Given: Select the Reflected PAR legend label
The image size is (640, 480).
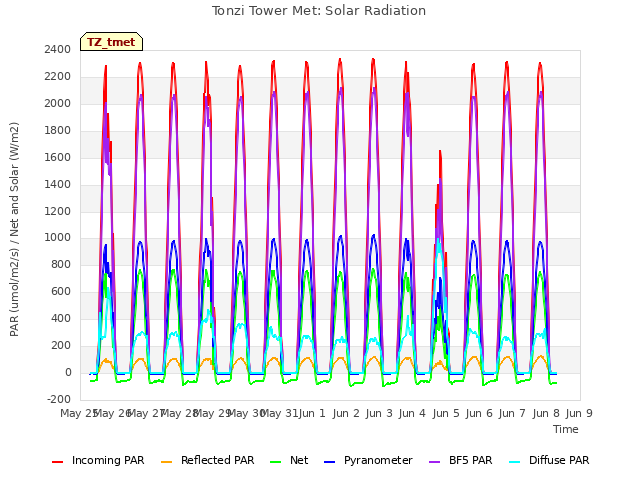Looking at the screenshot, I should (x=218, y=460).
